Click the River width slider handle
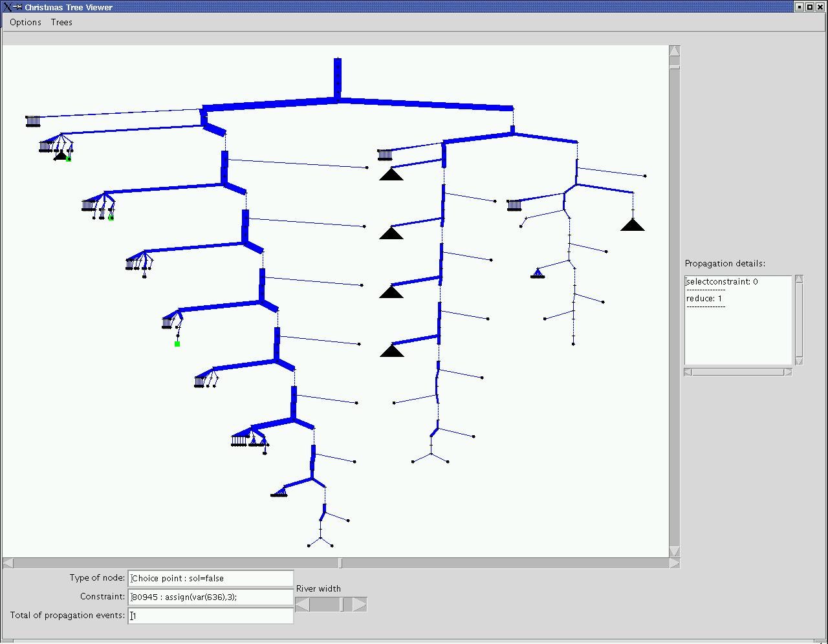828x644 pixels. (347, 605)
